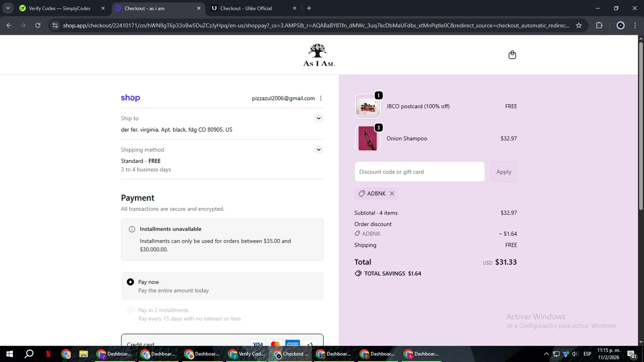Click the pizzazul2006@gmail.com account email

pyautogui.click(x=283, y=98)
